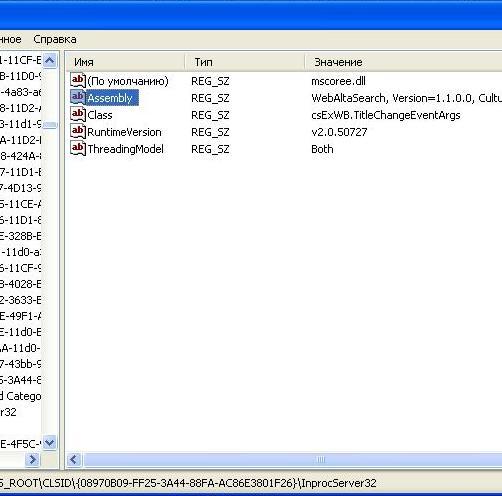Image resolution: width=502 pixels, height=496 pixels.
Task: Click the csExWB.TitleChangeEventArgs data
Action: 386,115
